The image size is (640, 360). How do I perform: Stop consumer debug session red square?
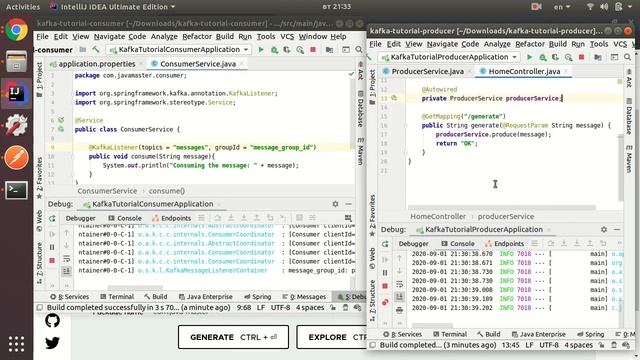pyautogui.click(x=52, y=260)
